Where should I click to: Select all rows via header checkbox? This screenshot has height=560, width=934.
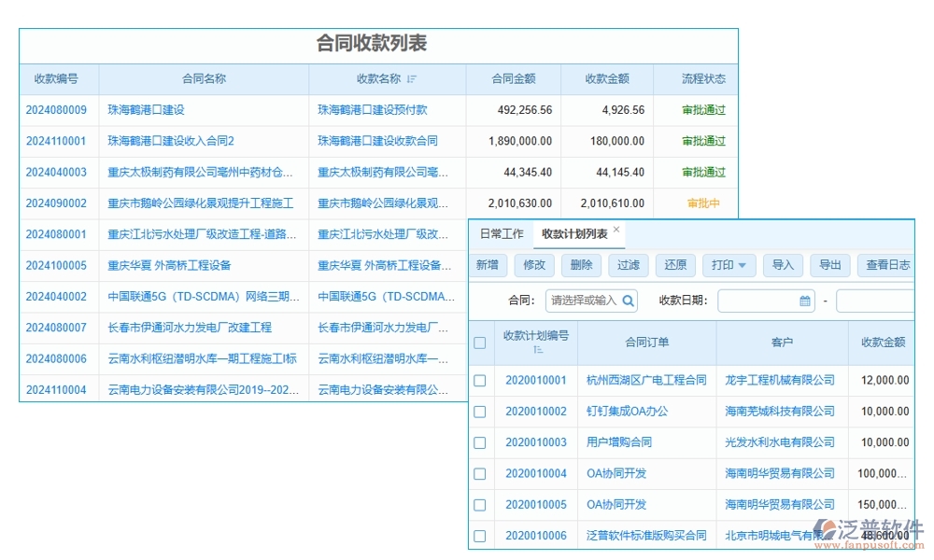(480, 343)
